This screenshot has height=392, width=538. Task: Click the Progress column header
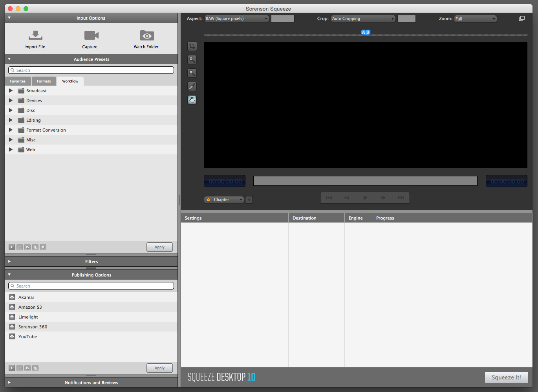point(452,218)
